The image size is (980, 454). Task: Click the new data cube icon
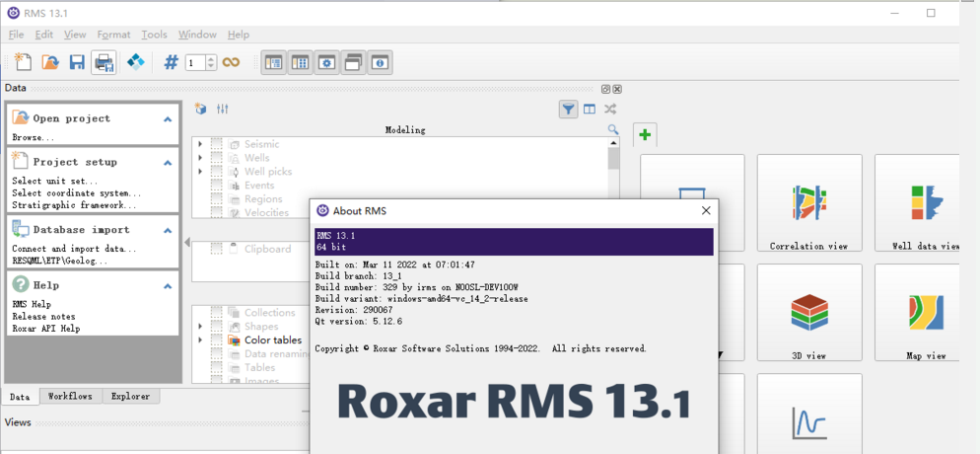click(200, 109)
